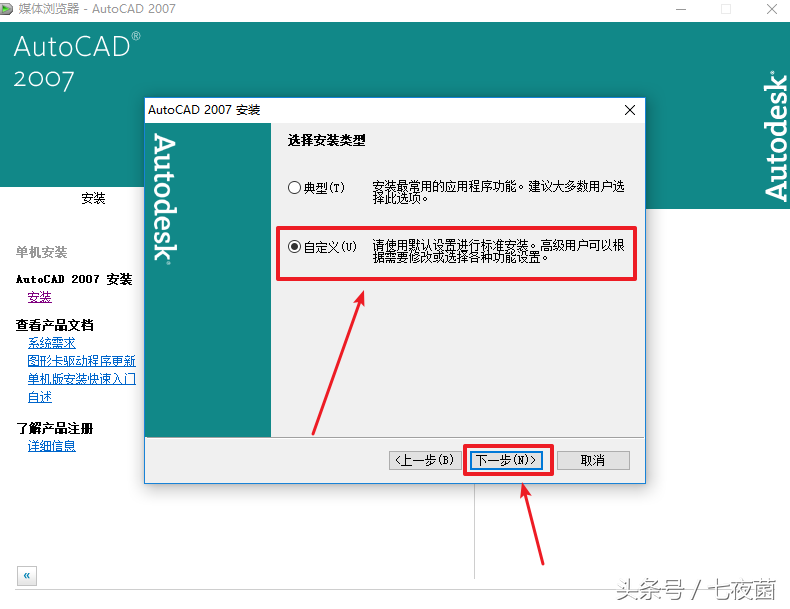Click the 典型 option description text
This screenshot has width=790, height=609.
(x=498, y=192)
